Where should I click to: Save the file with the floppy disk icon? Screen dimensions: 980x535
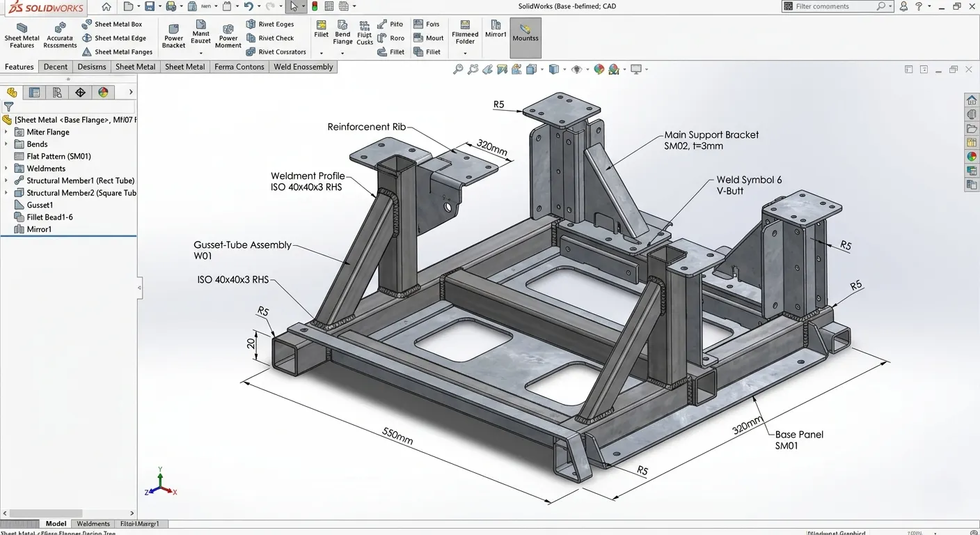click(149, 6)
